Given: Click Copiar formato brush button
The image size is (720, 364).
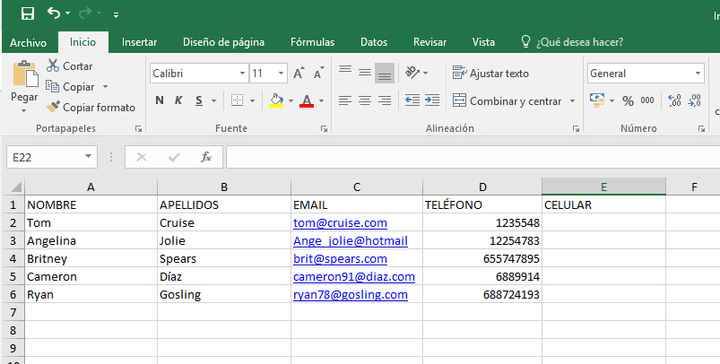Looking at the screenshot, I should pyautogui.click(x=91, y=107).
